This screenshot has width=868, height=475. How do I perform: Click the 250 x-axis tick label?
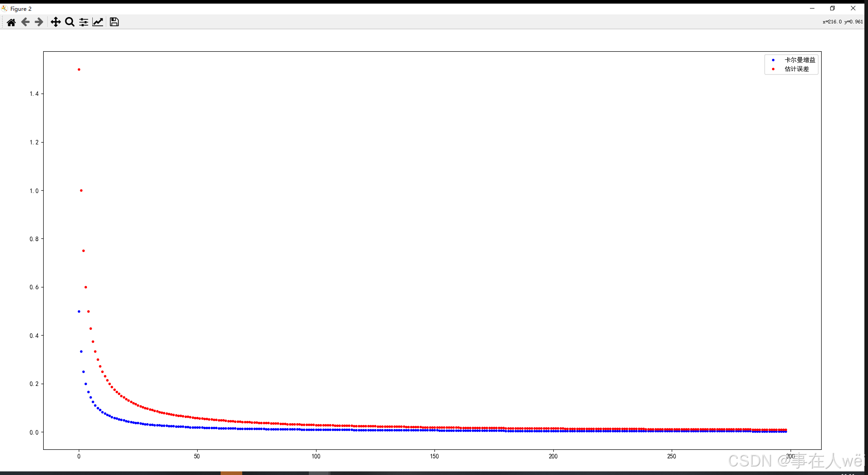pos(672,456)
